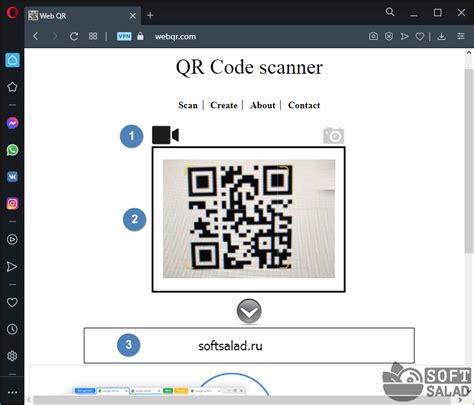Open Facebook Messenger in the sidebar
The width and height of the screenshot is (474, 405).
[x=12, y=123]
